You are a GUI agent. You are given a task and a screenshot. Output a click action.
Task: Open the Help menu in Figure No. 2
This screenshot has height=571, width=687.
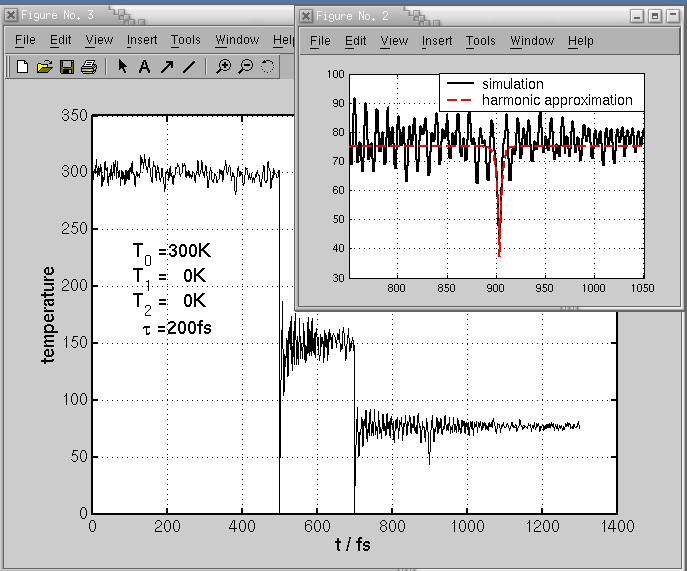pyautogui.click(x=580, y=41)
